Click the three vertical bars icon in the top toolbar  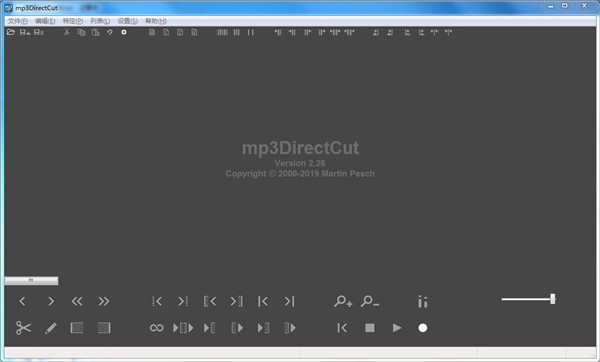click(236, 33)
